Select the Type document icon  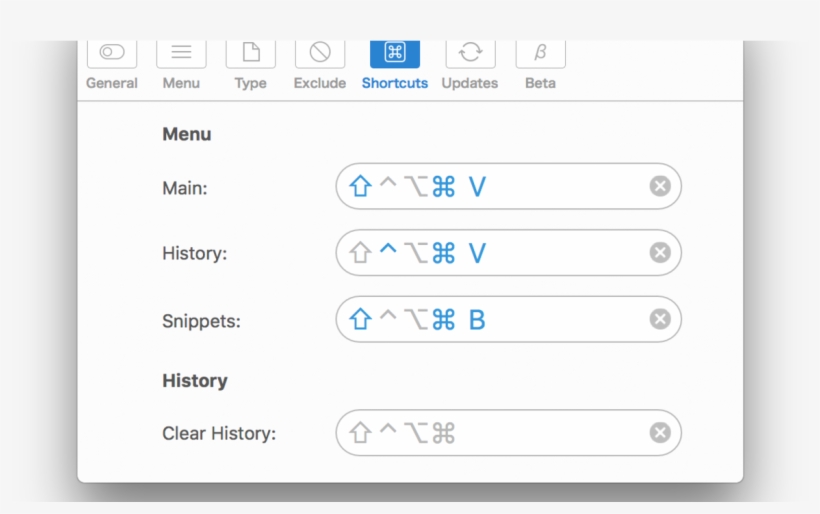250,53
